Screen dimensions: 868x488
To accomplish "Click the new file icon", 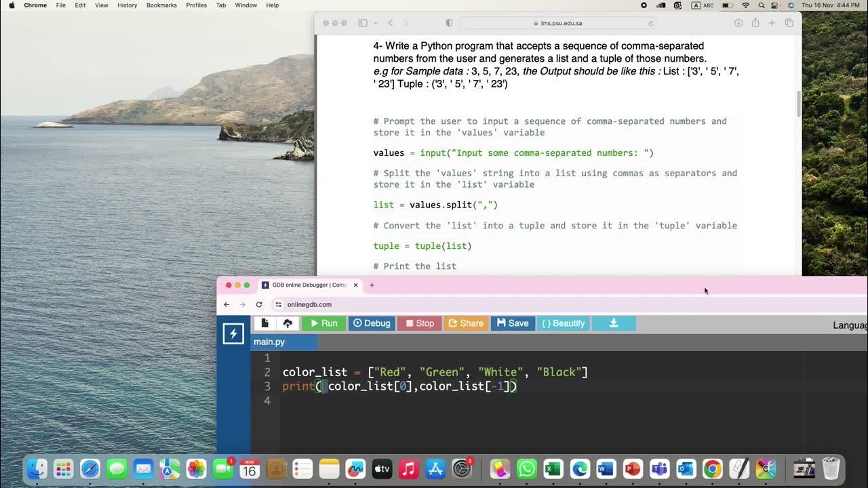I will pos(265,323).
